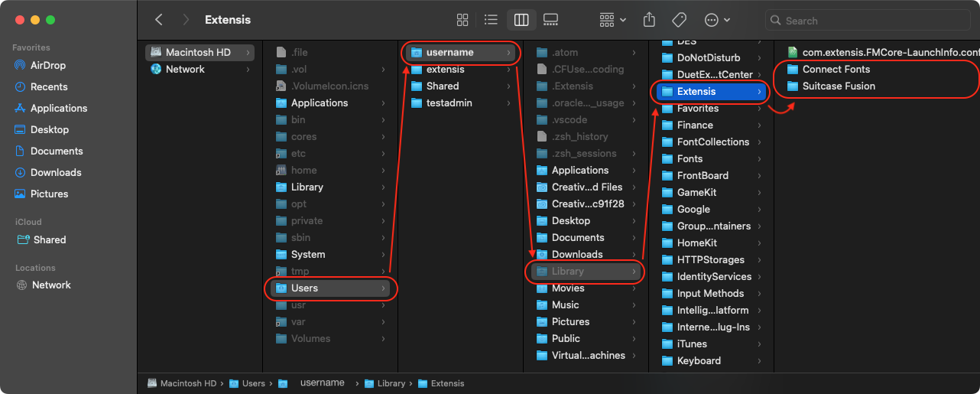
Task: Open Applications in the sidebar
Action: point(59,108)
